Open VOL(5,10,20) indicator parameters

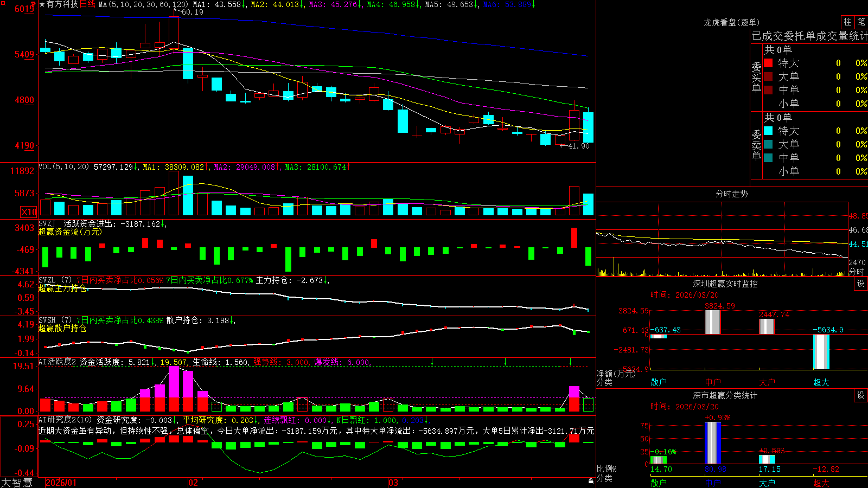tap(64, 166)
